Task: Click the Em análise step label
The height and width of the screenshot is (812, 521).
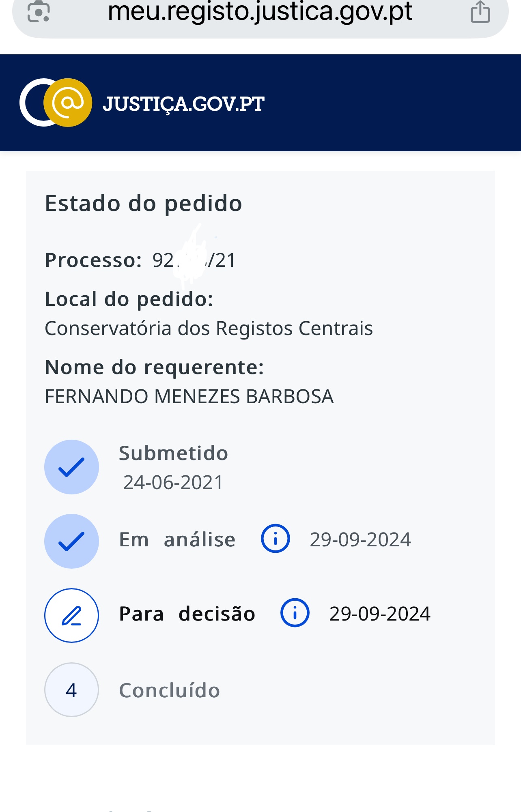Action: click(x=177, y=540)
